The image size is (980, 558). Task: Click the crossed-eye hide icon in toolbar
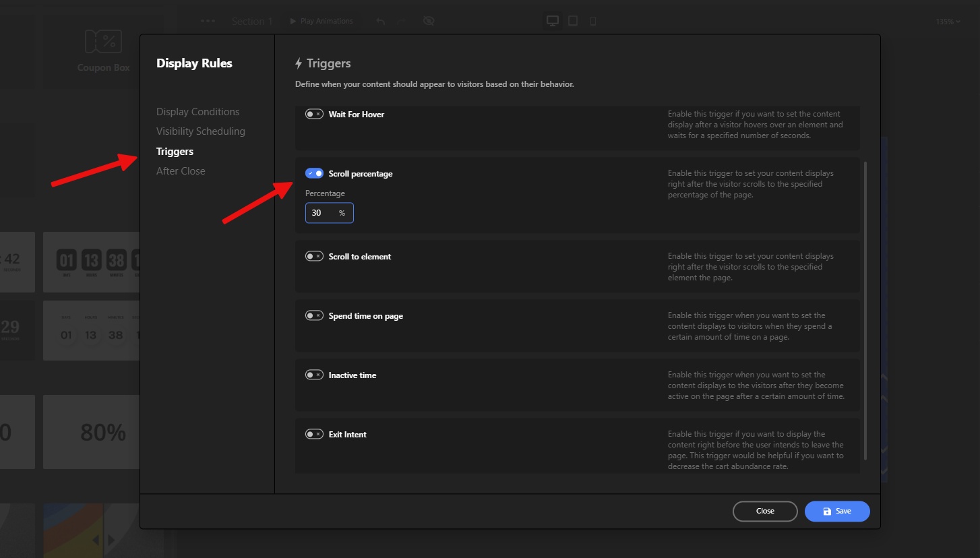[x=428, y=22]
